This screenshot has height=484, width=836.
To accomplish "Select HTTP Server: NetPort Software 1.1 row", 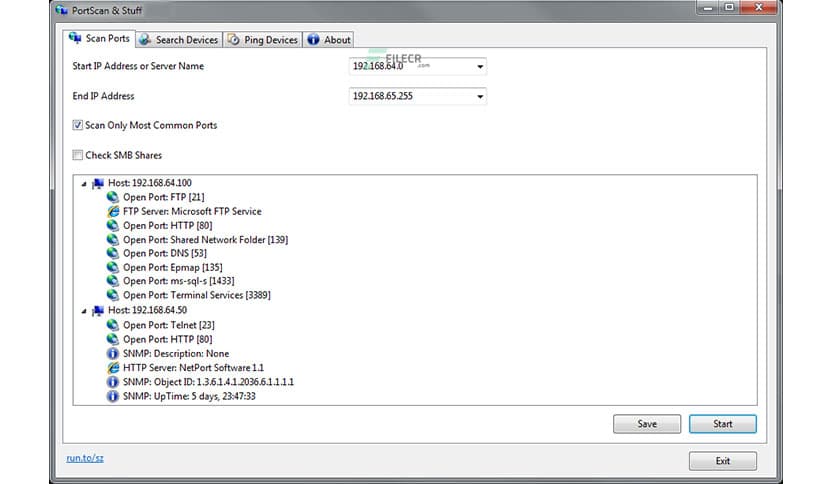I will coord(193,367).
